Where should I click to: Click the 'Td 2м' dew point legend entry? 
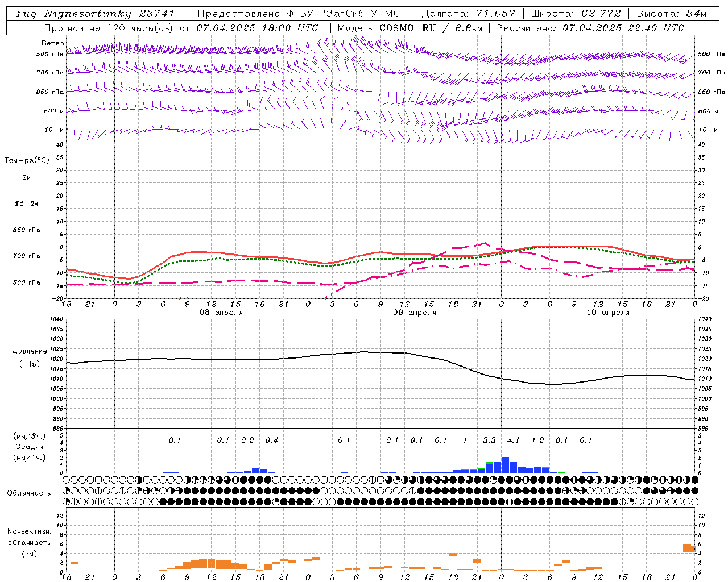[x=26, y=203]
